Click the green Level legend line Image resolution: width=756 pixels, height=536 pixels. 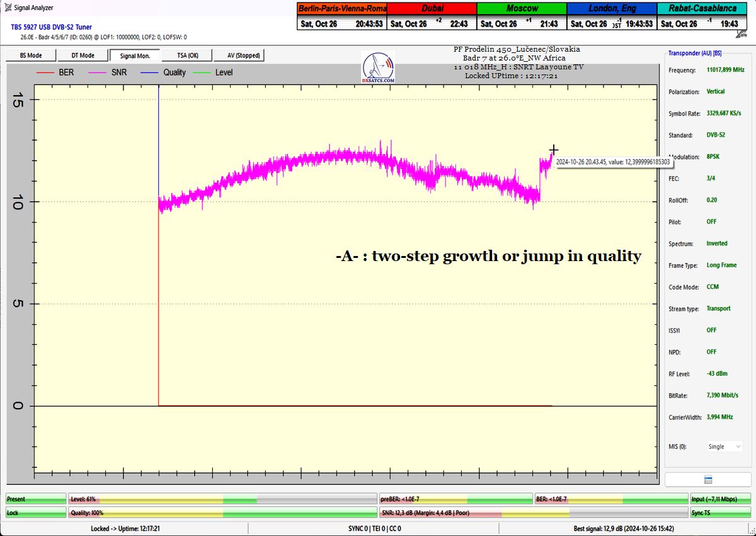(202, 73)
